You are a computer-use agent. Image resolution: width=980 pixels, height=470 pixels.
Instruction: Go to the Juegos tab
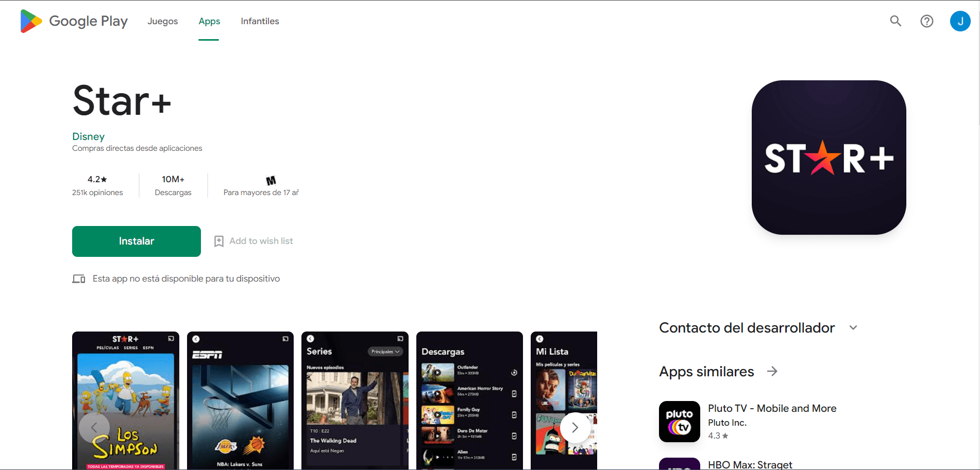(x=163, y=21)
